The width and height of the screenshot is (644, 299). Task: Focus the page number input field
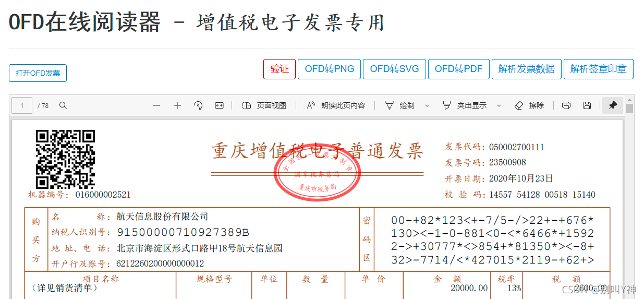22,105
